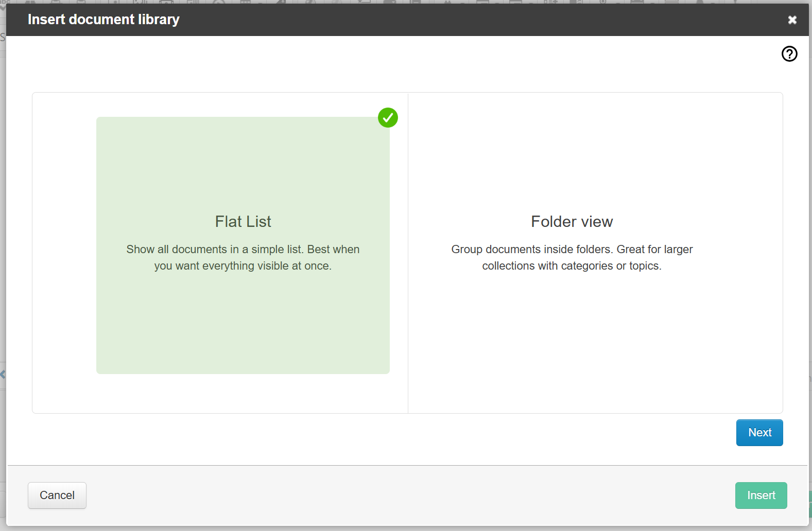Click blank area above the Folder view heading
Viewport: 812px width, 531px height.
572,154
